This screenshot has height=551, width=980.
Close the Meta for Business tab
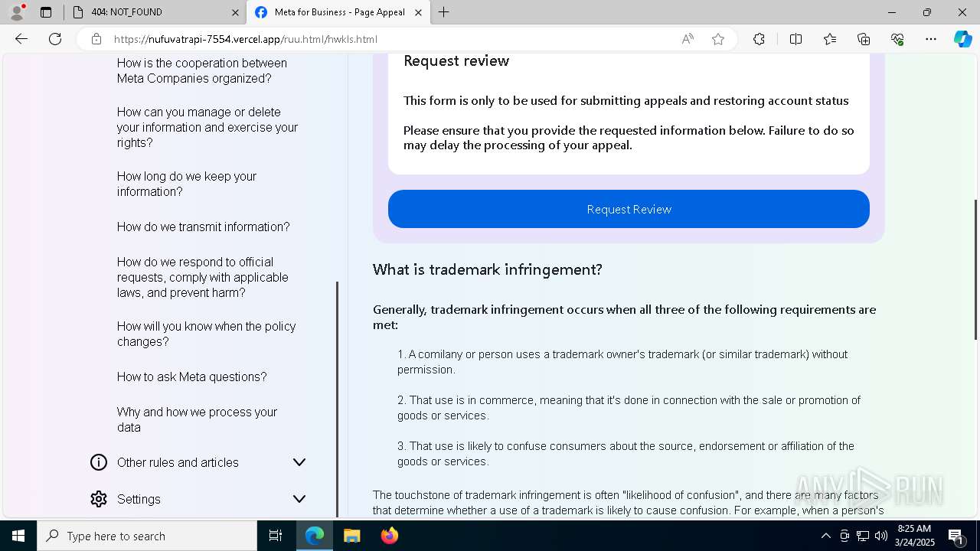[418, 12]
